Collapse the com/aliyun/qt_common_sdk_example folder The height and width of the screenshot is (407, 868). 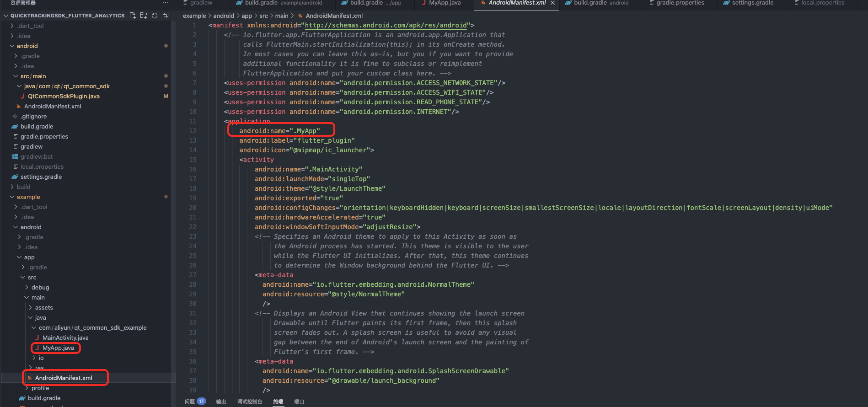(92, 327)
